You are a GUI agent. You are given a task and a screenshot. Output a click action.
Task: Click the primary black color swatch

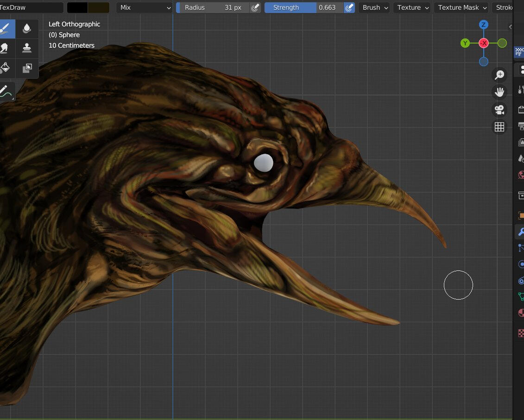coord(77,7)
